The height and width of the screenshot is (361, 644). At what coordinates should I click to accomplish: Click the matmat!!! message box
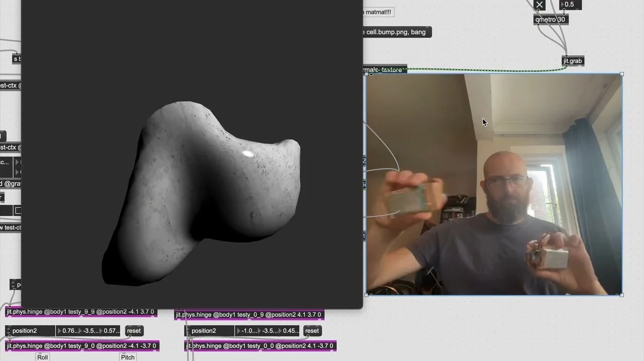378,12
